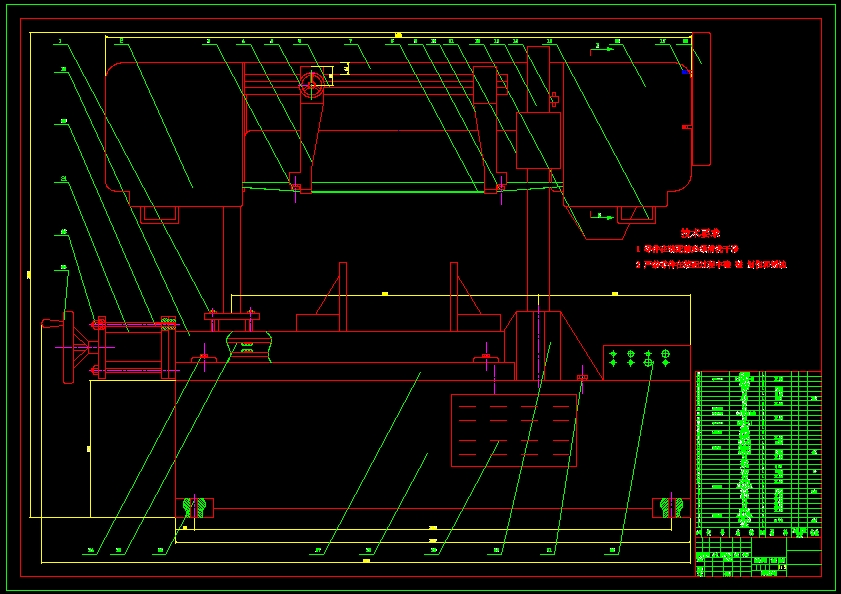The height and width of the screenshot is (594, 841).
Task: Click the 技术要求 technical requirements heading
Action: (700, 232)
